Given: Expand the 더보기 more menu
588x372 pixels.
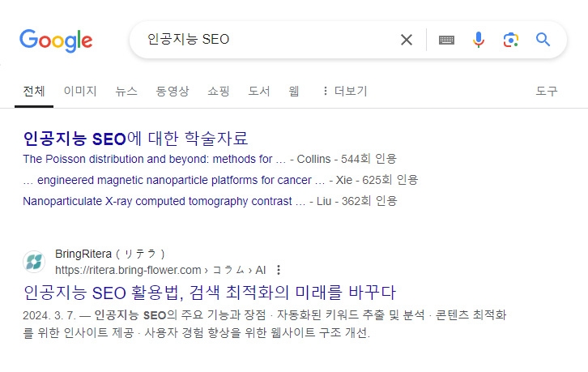Looking at the screenshot, I should tap(345, 91).
